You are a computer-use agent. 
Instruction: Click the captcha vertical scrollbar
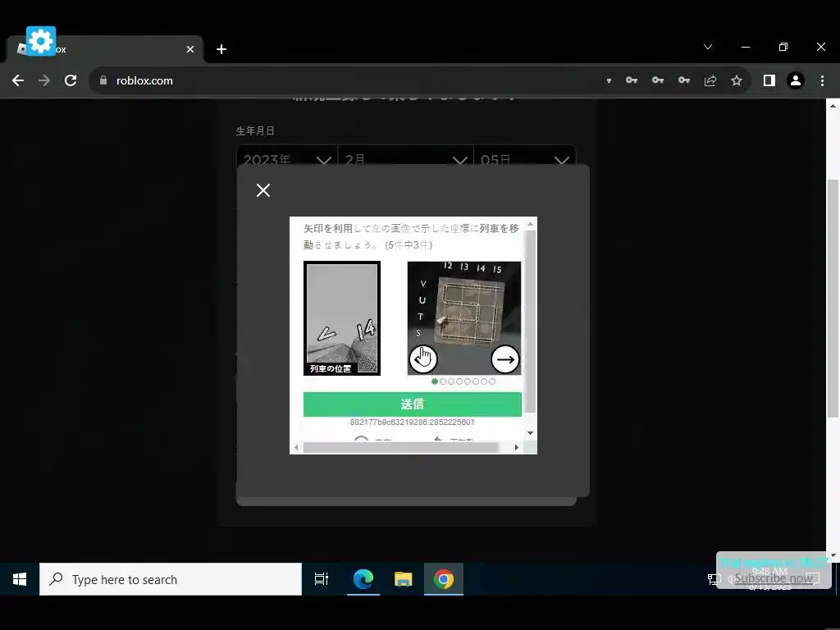coord(531,322)
